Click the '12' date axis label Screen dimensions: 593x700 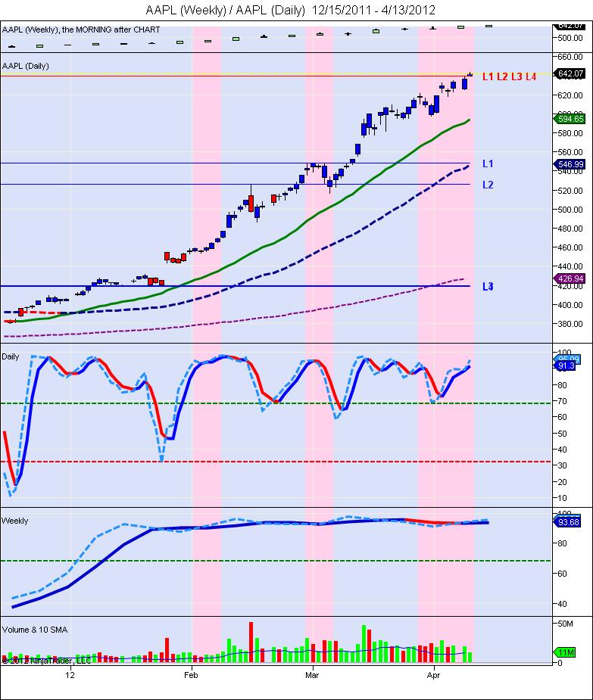pyautogui.click(x=70, y=675)
